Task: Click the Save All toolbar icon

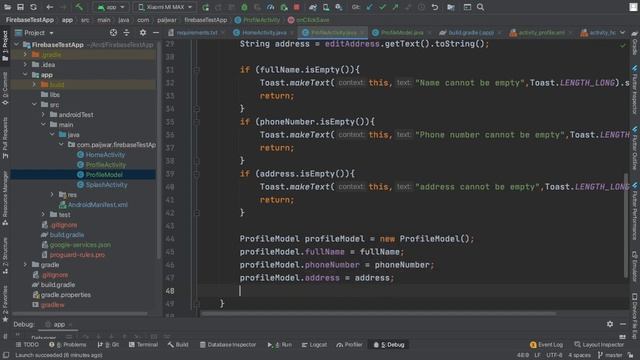Action: (20, 7)
